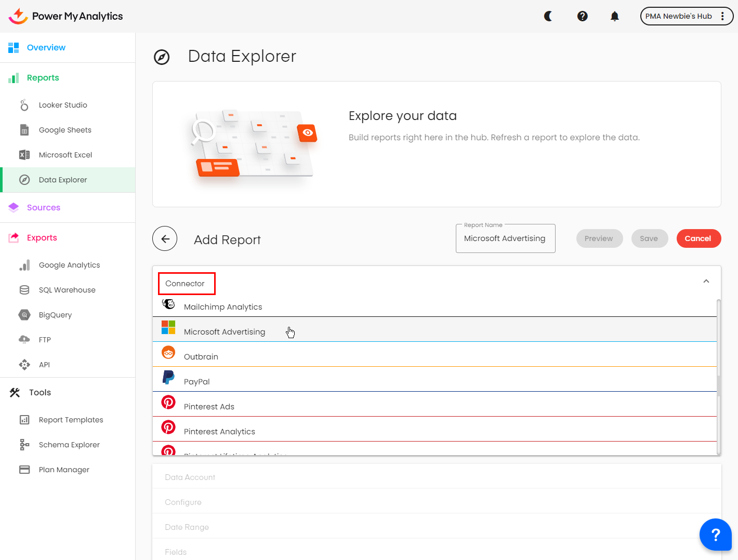Toggle dark mode with moon icon

(548, 16)
